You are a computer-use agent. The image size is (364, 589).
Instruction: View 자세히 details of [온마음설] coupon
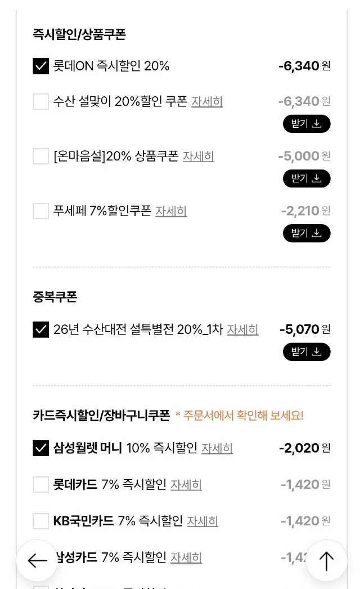pos(198,156)
